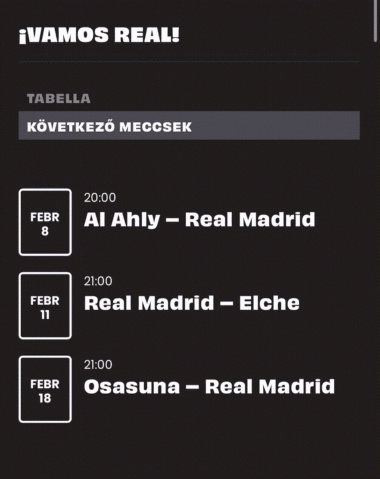This screenshot has height=479, width=380.
Task: Click the number 18 in the date box
Action: click(45, 398)
